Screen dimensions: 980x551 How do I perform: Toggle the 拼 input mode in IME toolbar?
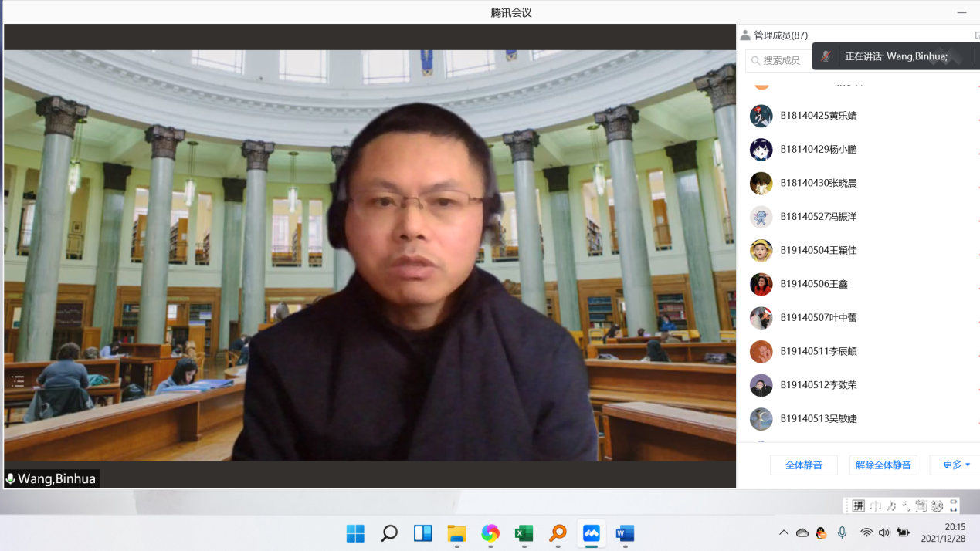pos(858,506)
